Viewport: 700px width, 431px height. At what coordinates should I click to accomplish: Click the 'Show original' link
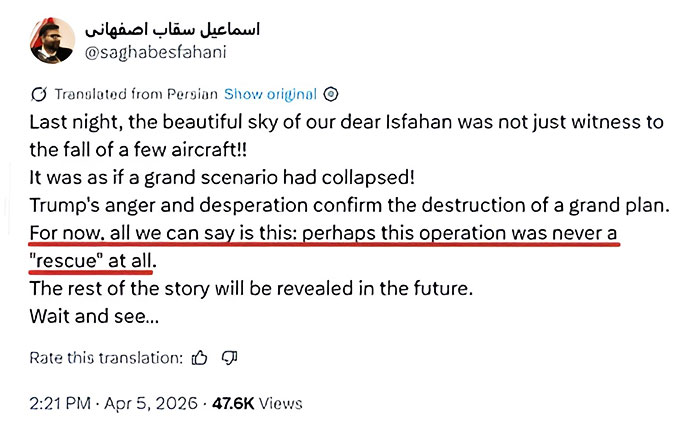(x=270, y=94)
